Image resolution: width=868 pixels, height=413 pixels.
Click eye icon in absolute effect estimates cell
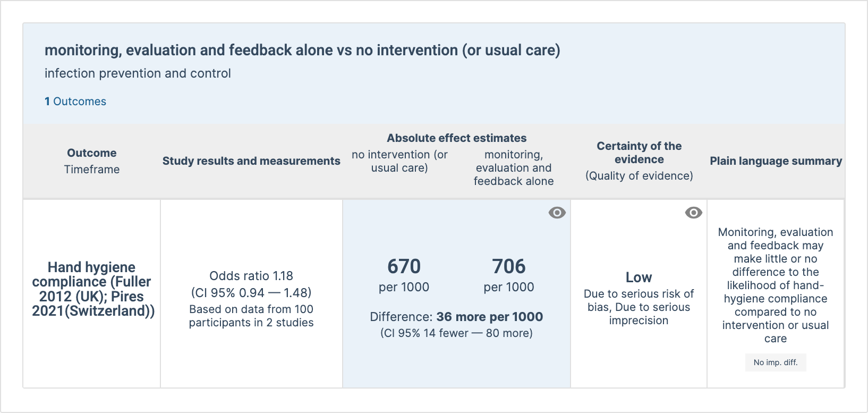pos(557,213)
